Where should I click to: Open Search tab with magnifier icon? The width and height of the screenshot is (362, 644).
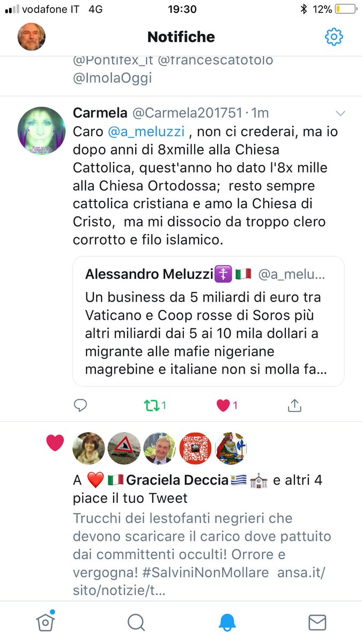pos(136,623)
